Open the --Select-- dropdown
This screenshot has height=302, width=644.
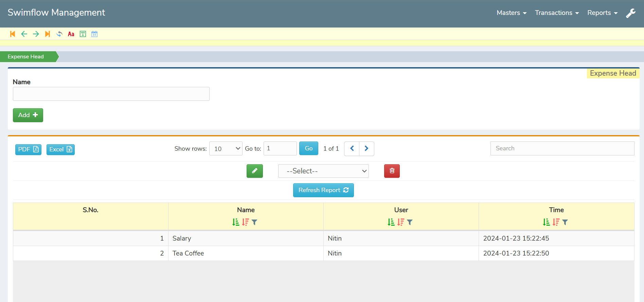323,171
